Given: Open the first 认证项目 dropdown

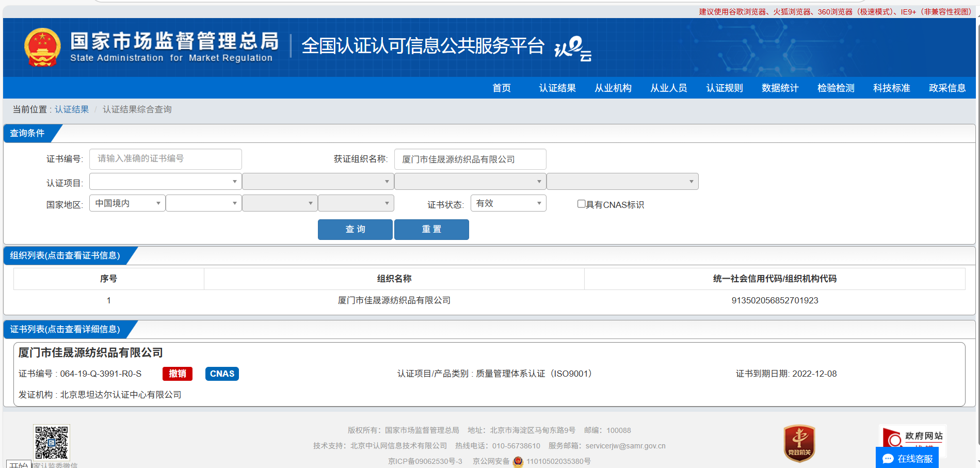Looking at the screenshot, I should pos(165,182).
